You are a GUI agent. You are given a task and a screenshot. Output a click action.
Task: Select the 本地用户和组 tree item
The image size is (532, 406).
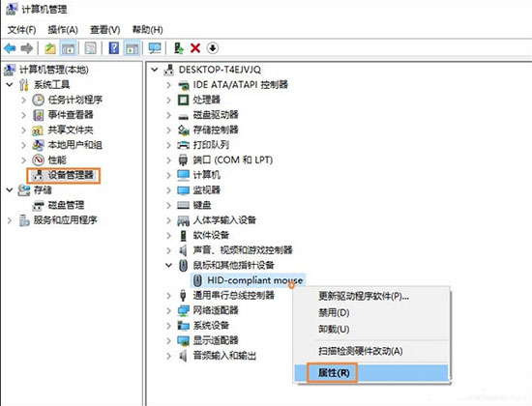click(75, 145)
